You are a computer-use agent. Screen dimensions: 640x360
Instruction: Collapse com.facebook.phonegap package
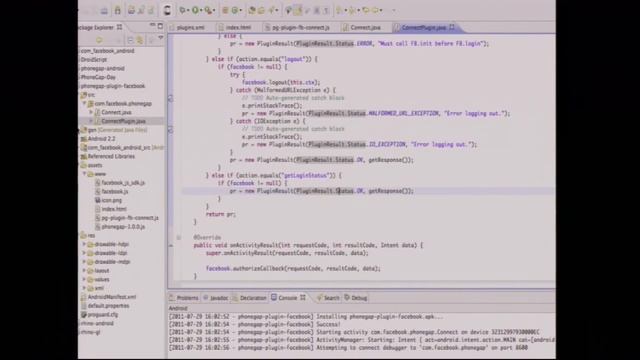[84, 104]
